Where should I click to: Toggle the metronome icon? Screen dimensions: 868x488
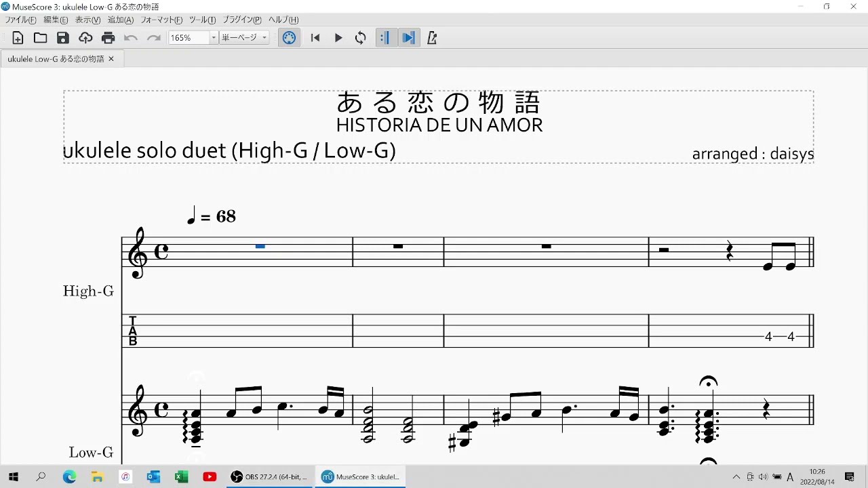click(432, 38)
